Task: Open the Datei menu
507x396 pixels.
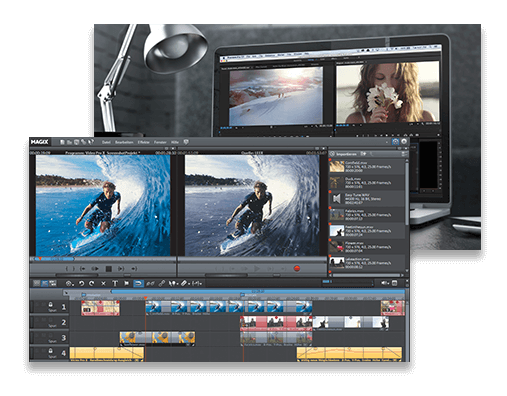Action: tap(106, 142)
